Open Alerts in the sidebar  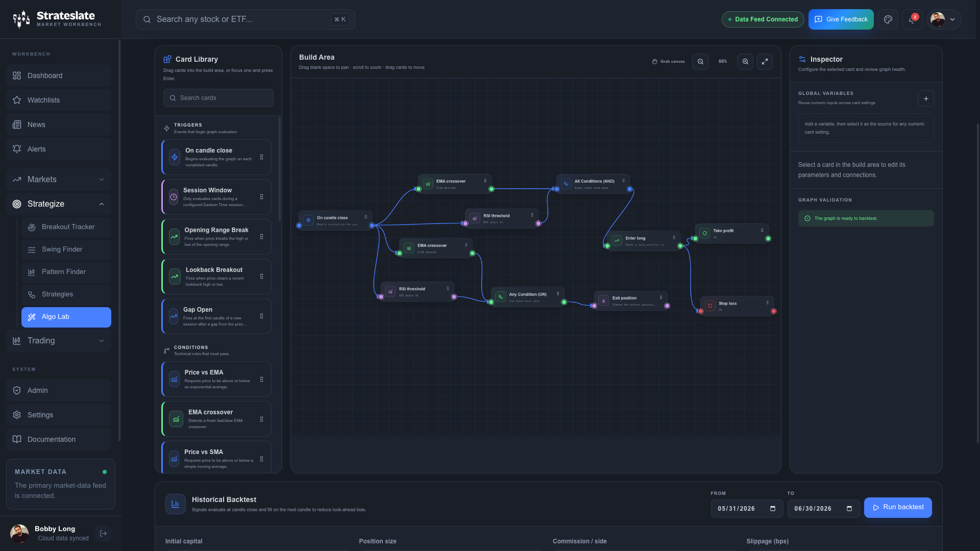click(59, 149)
